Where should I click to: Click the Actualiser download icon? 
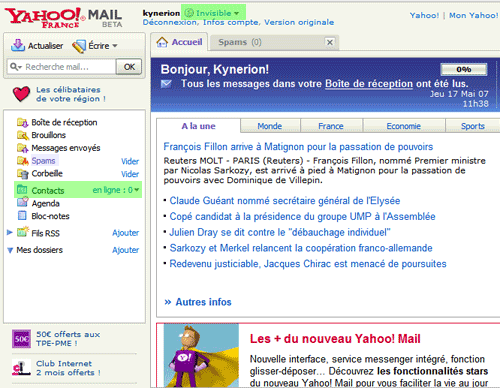[18, 45]
